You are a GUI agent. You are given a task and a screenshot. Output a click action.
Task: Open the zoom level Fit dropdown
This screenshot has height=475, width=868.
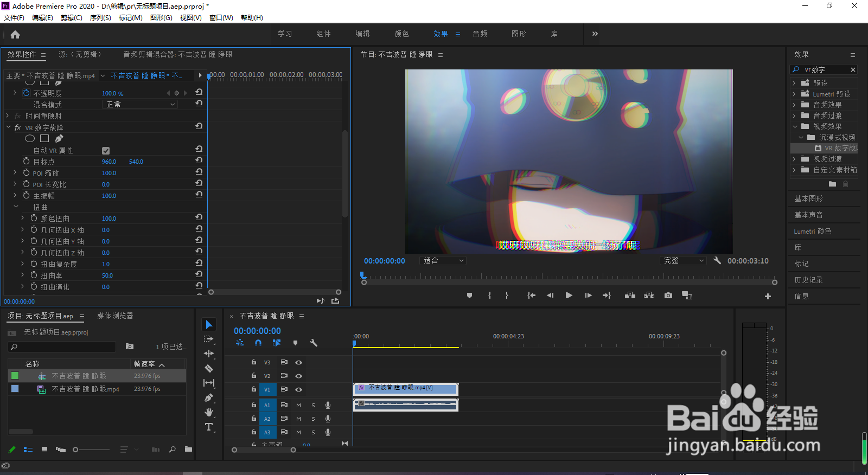[x=444, y=261]
